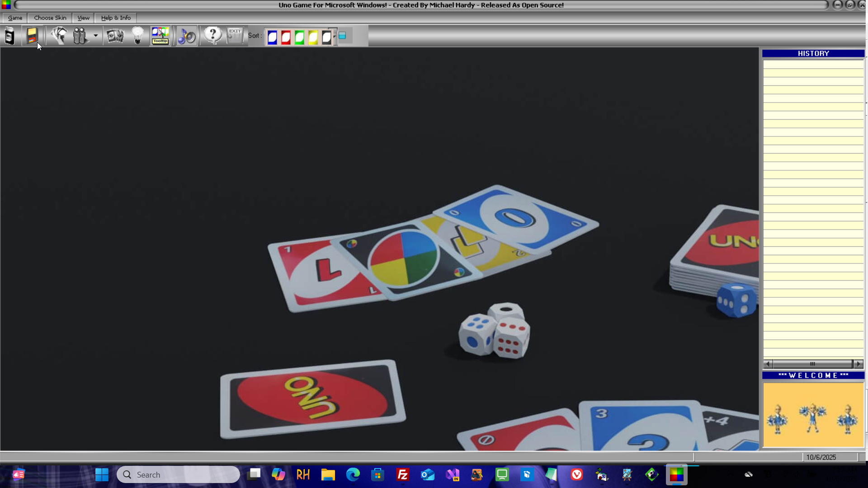The height and width of the screenshot is (488, 868).
Task: Select the red card sort swatch
Action: click(286, 37)
